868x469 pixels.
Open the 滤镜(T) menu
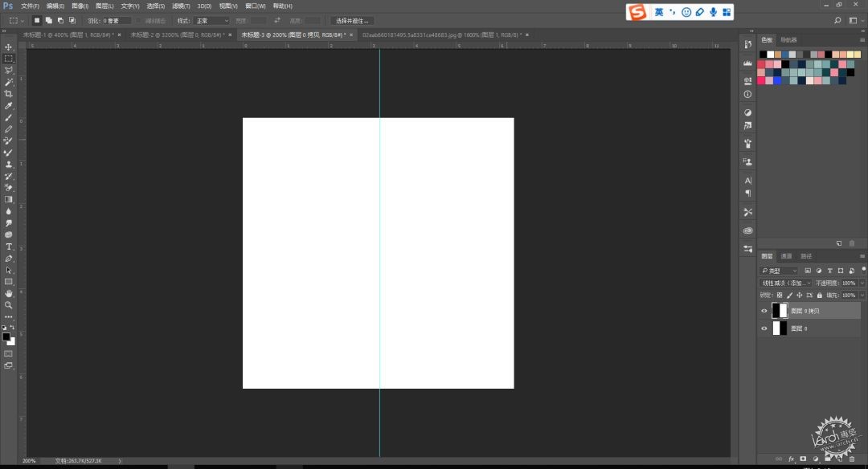pos(181,6)
